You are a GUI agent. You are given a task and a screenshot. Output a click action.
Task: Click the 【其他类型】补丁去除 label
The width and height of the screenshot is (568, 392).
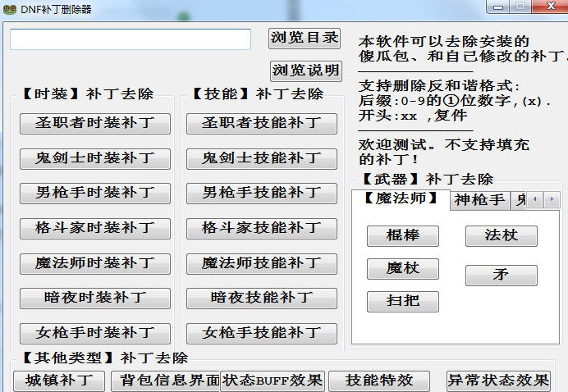(104, 358)
